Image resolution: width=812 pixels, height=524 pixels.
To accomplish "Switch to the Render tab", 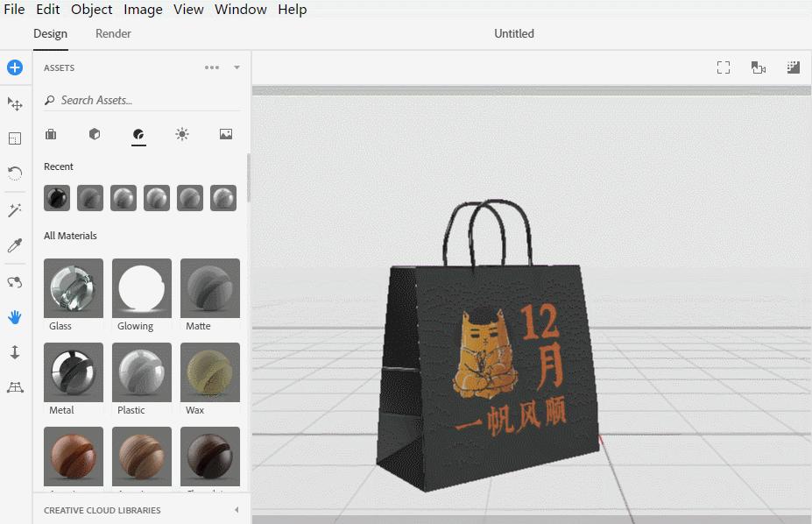I will point(112,33).
